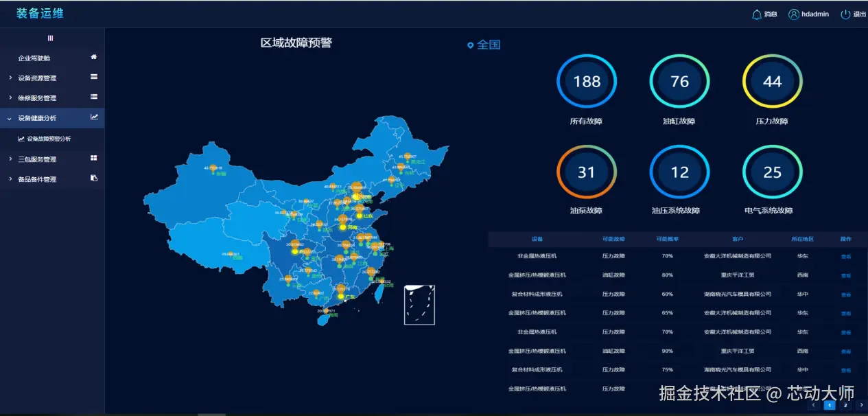Click the 海南 map marker
This screenshot has width=868, height=416.
click(x=327, y=311)
